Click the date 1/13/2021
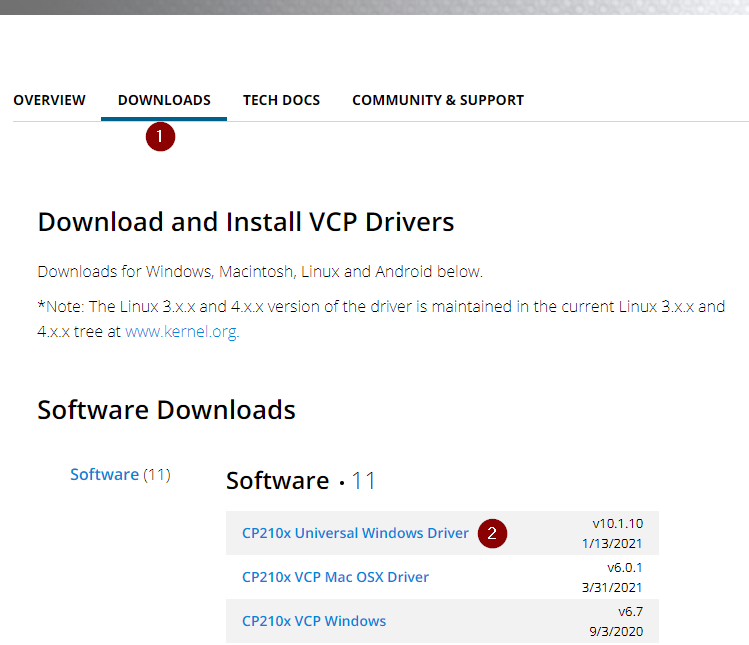The height and width of the screenshot is (645, 749). point(612,543)
